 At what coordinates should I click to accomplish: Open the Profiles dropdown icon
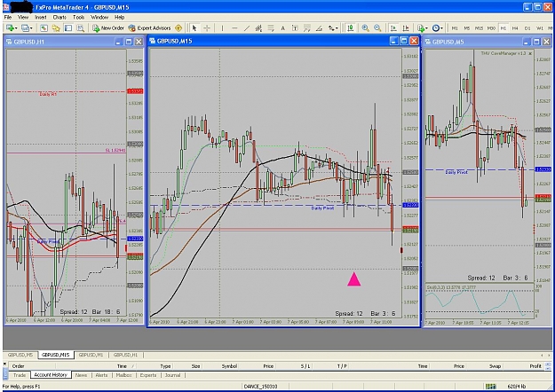coord(27,27)
